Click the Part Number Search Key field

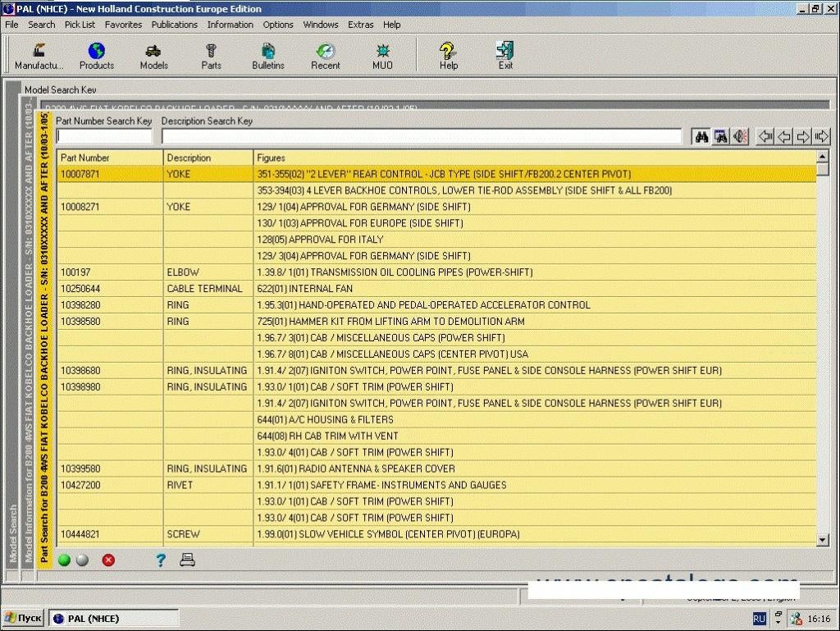[x=104, y=136]
